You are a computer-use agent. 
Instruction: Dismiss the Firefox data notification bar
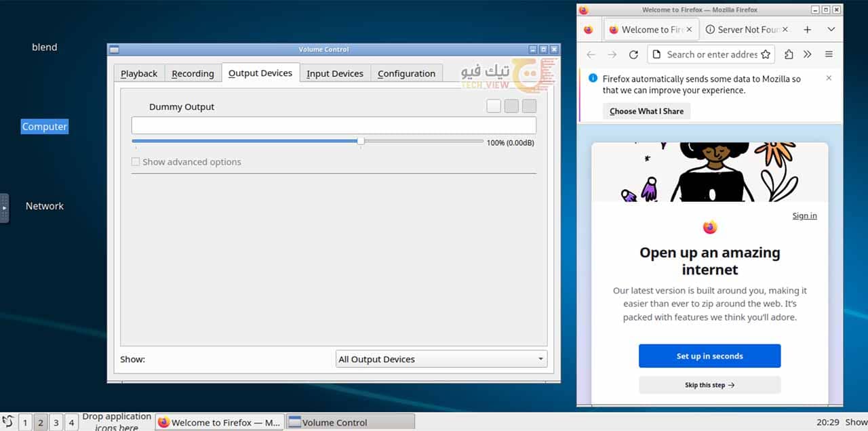coord(829,79)
